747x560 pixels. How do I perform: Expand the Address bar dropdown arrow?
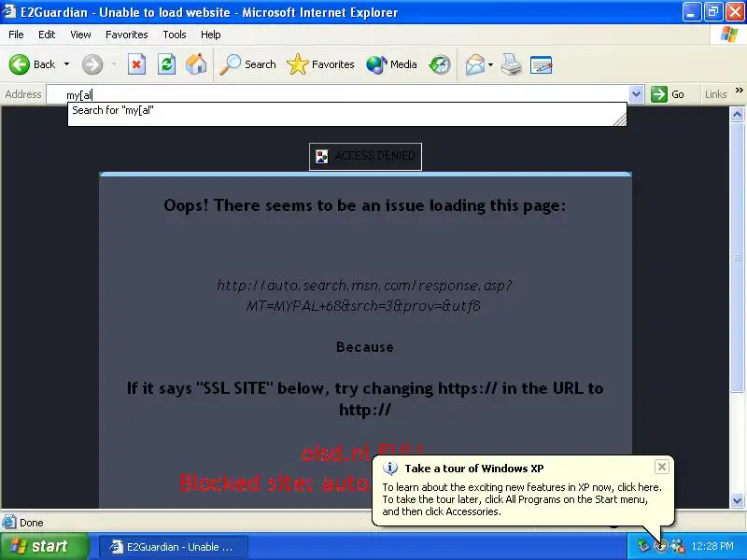click(x=637, y=94)
